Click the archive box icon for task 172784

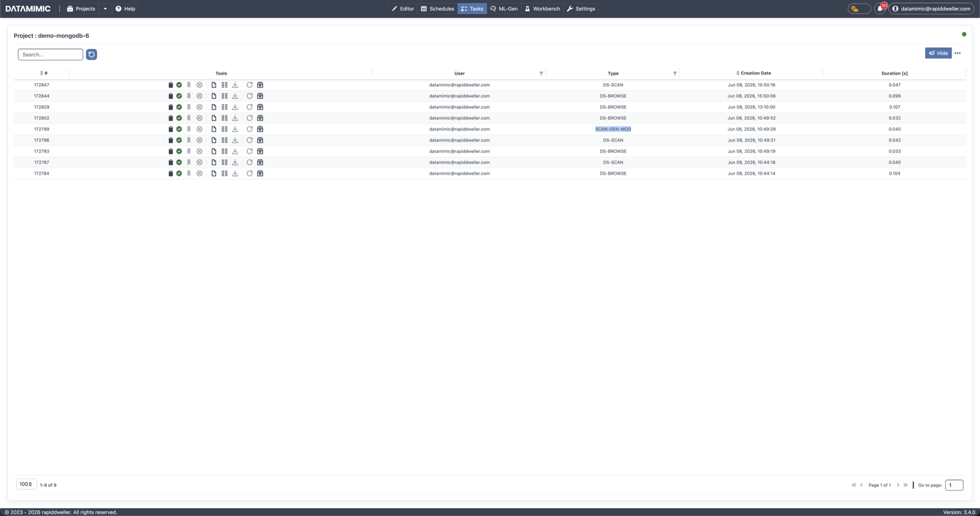click(260, 173)
